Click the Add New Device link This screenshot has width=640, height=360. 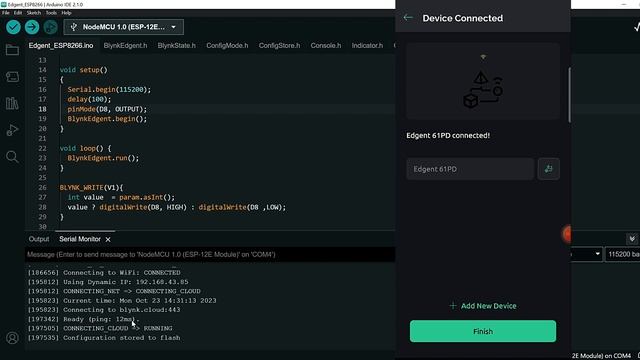click(483, 306)
